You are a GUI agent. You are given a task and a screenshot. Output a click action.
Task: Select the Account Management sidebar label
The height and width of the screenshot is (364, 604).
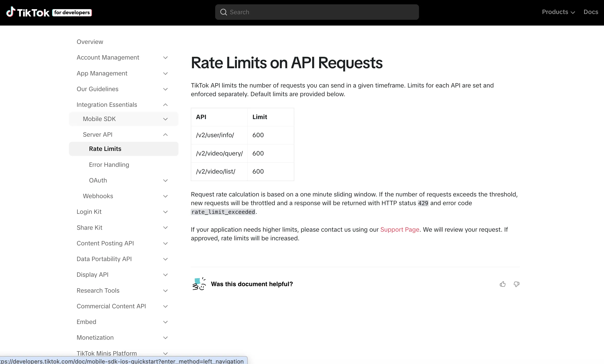(108, 57)
